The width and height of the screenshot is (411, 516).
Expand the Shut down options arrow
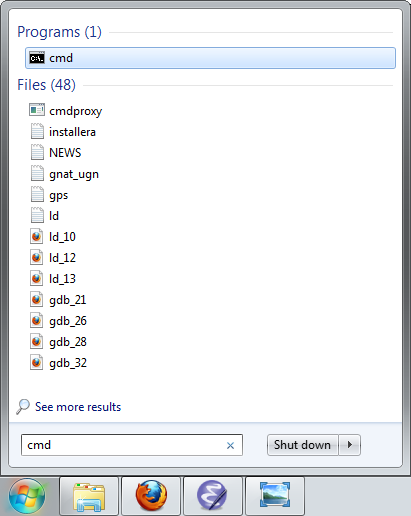(x=350, y=445)
